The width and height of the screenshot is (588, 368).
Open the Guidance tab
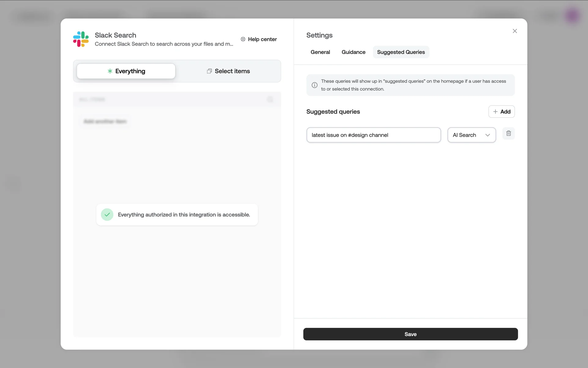pyautogui.click(x=353, y=52)
